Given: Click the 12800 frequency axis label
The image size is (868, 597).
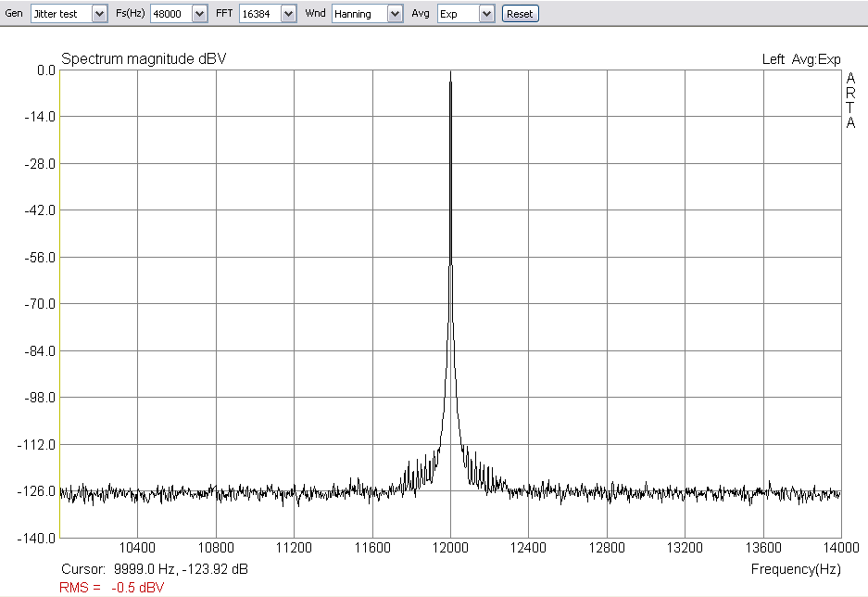Looking at the screenshot, I should coord(607,548).
